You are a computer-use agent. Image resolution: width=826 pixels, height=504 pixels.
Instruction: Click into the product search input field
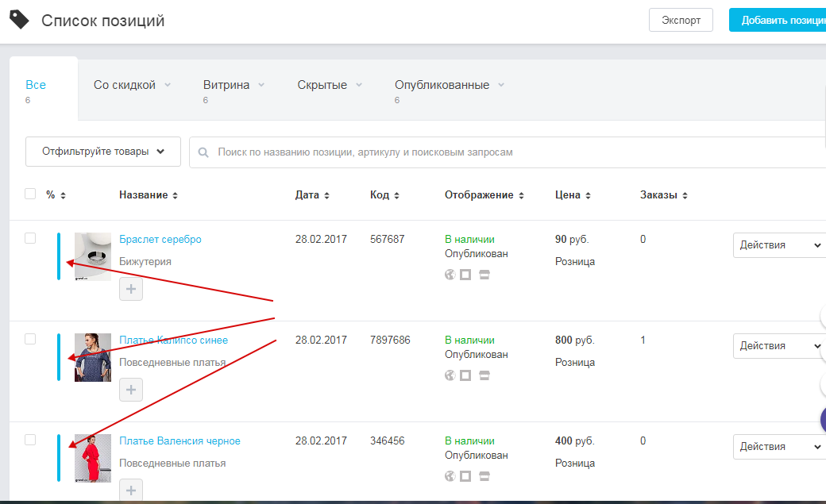[508, 152]
